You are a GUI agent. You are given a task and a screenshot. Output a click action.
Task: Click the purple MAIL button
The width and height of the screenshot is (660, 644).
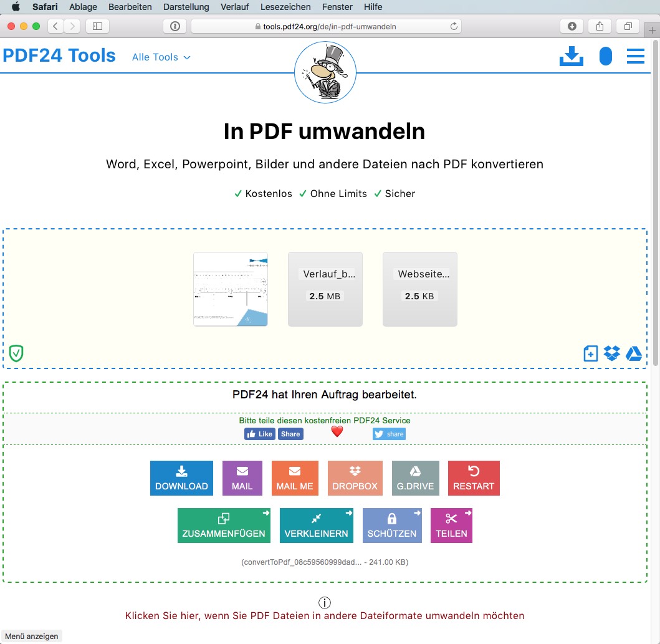242,478
